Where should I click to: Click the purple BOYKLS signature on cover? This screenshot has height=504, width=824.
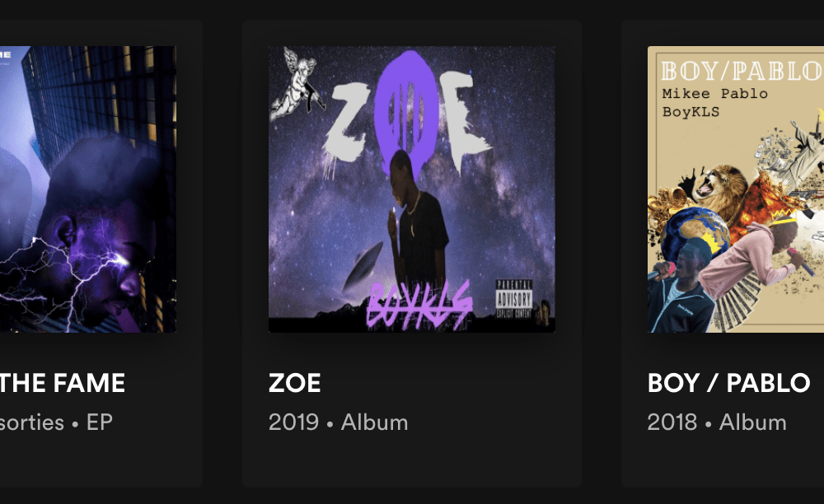coord(419,306)
